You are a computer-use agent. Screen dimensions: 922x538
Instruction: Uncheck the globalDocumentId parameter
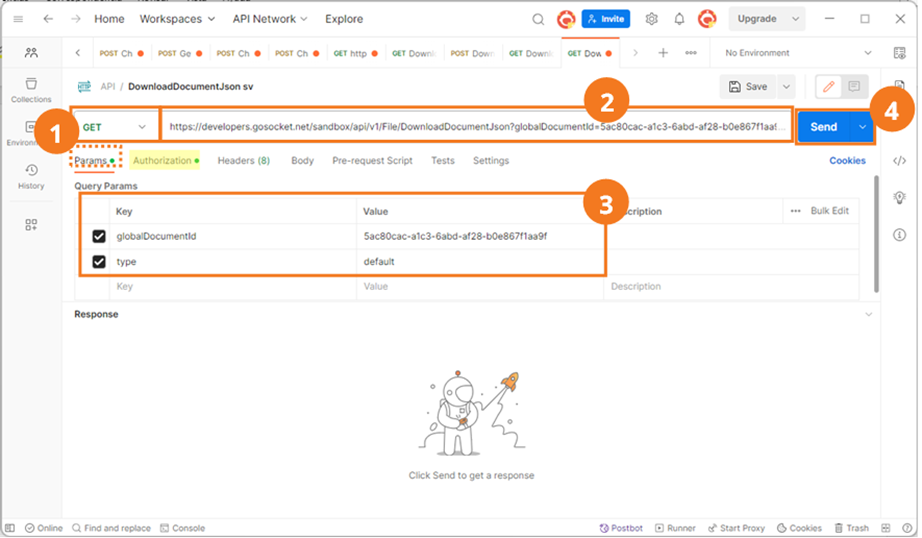[99, 236]
